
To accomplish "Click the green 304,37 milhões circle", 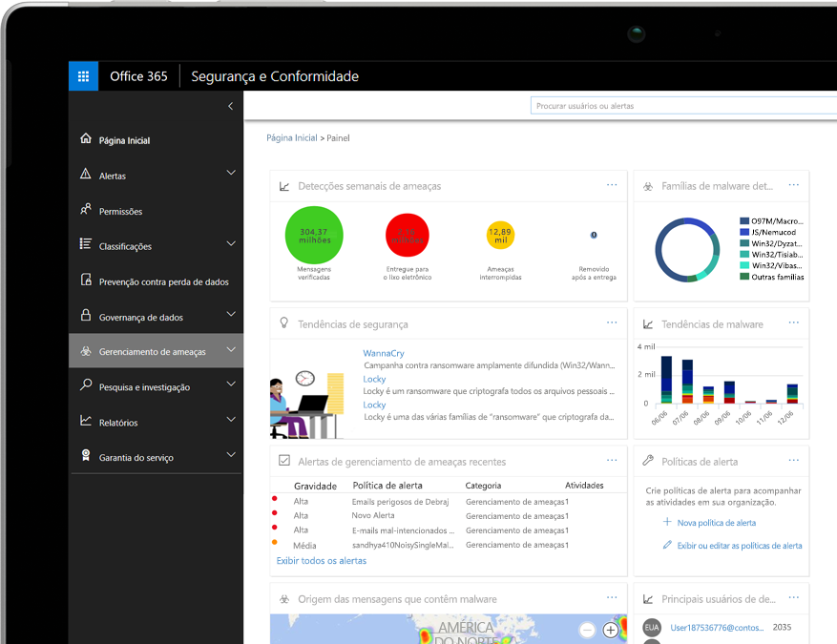I will [x=314, y=236].
